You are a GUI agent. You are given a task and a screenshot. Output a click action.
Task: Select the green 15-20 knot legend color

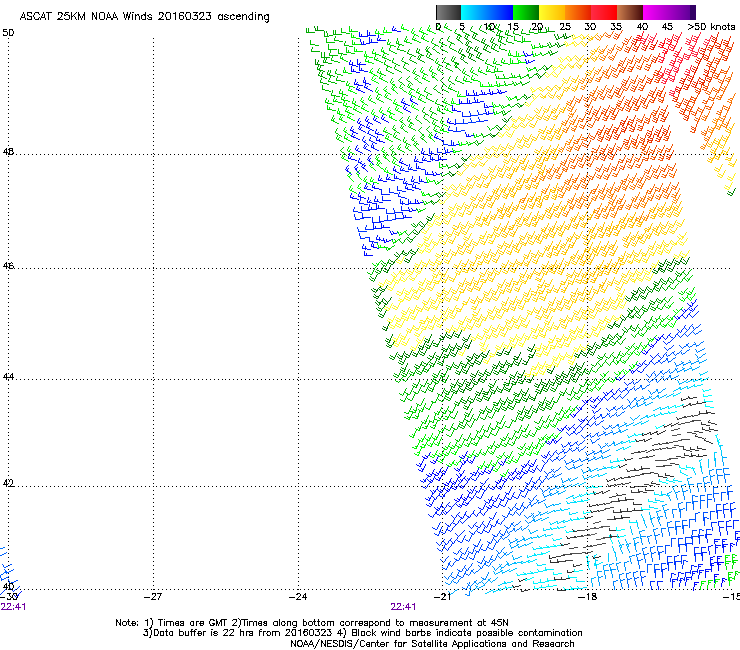pyautogui.click(x=526, y=12)
